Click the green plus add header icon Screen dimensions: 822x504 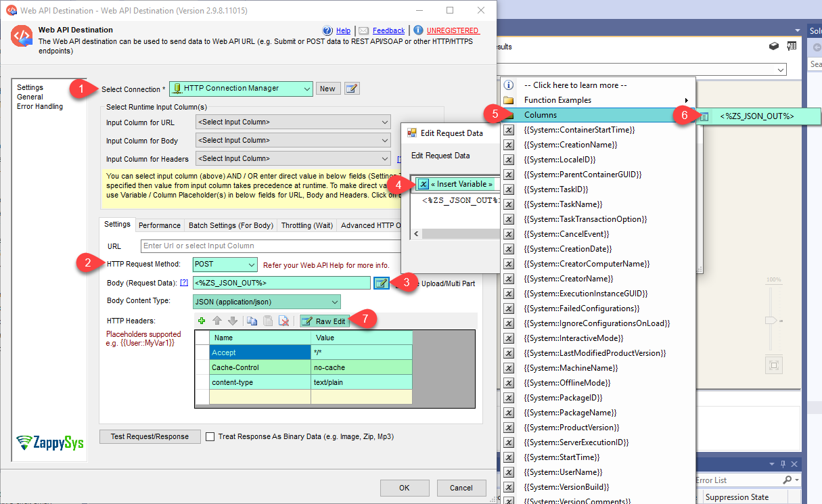coord(202,321)
